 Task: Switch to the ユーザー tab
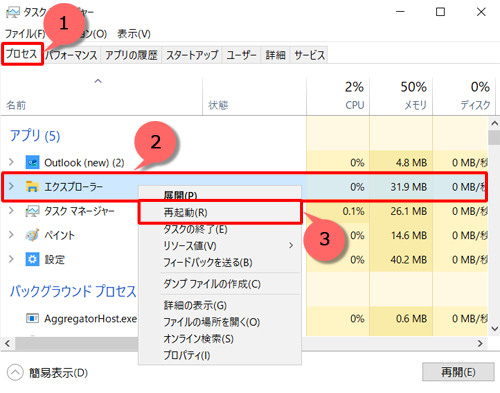[x=241, y=55]
